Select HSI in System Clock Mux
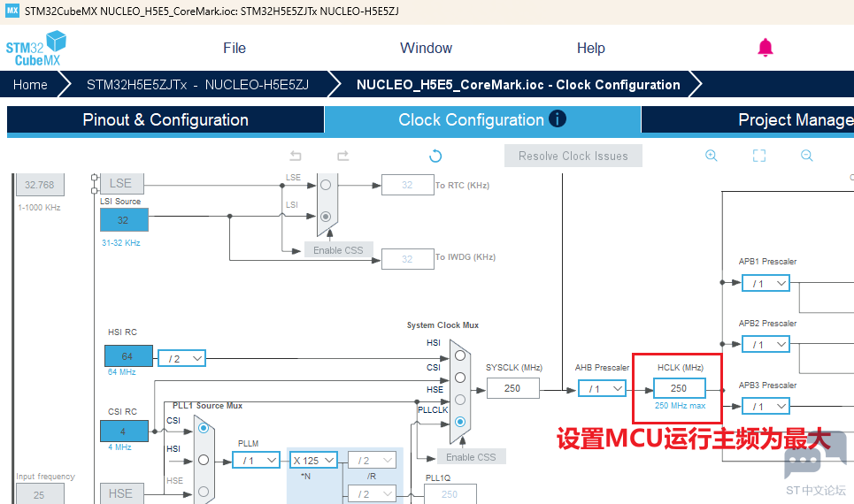This screenshot has width=854, height=504. (x=460, y=355)
